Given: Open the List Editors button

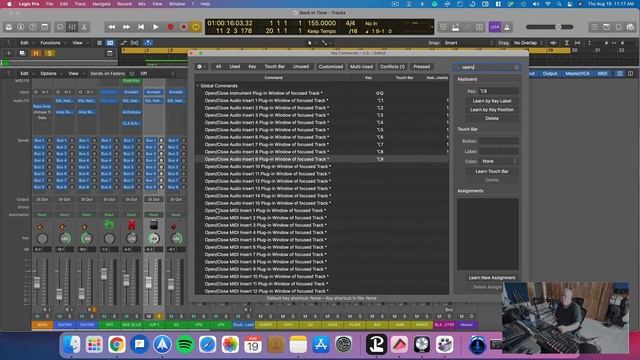Looking at the screenshot, I should click(594, 27).
